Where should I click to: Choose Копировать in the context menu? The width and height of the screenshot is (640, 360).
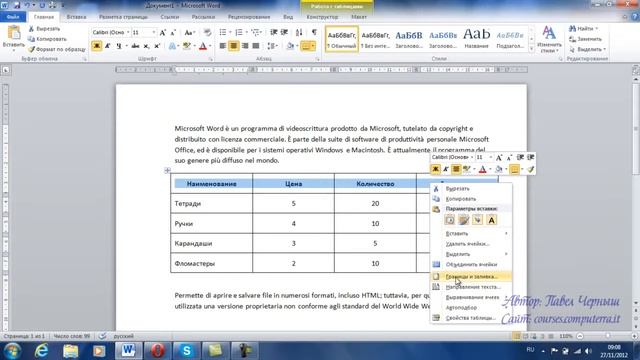(471, 199)
